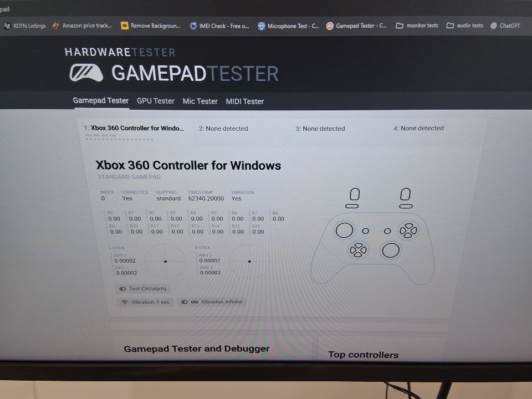This screenshot has width=532, height=399.
Task: Open the Microphone Test bookmark
Action: (x=288, y=25)
